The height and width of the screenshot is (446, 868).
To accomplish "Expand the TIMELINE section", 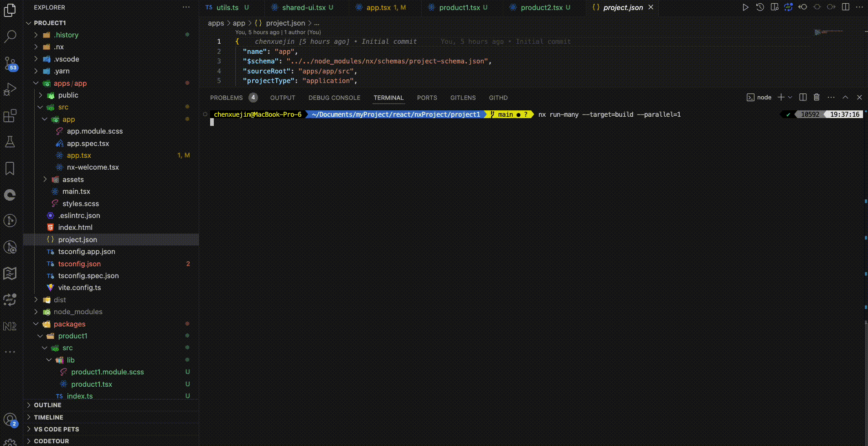I will [x=111, y=417].
